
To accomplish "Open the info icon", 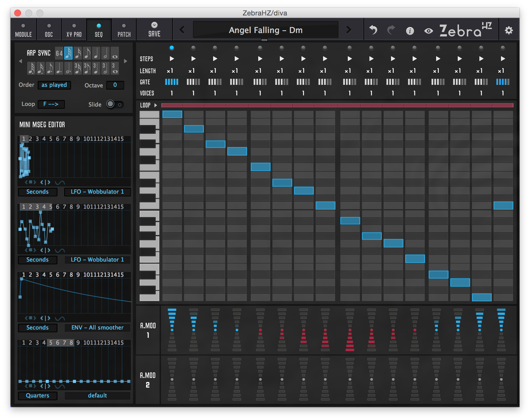I will click(410, 31).
